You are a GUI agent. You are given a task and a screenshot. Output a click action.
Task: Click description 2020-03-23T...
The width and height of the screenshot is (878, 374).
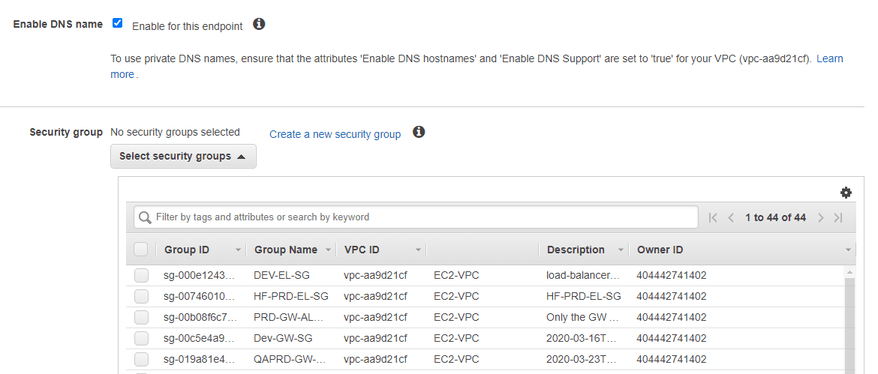(581, 359)
